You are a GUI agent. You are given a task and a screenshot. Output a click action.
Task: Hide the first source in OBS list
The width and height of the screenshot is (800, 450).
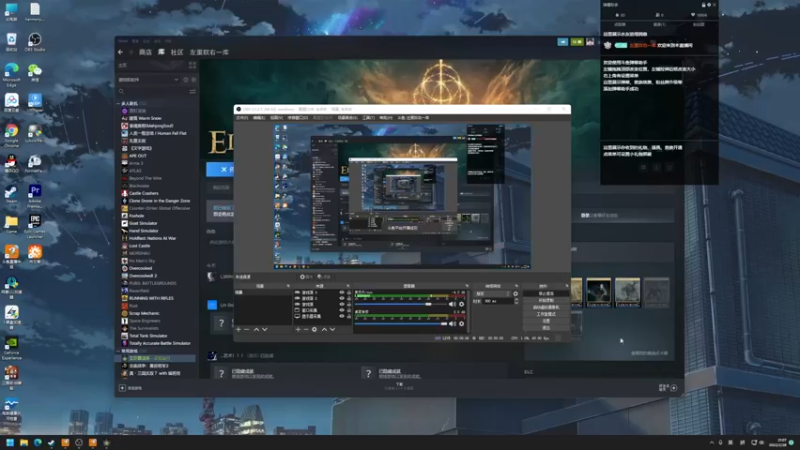[342, 292]
